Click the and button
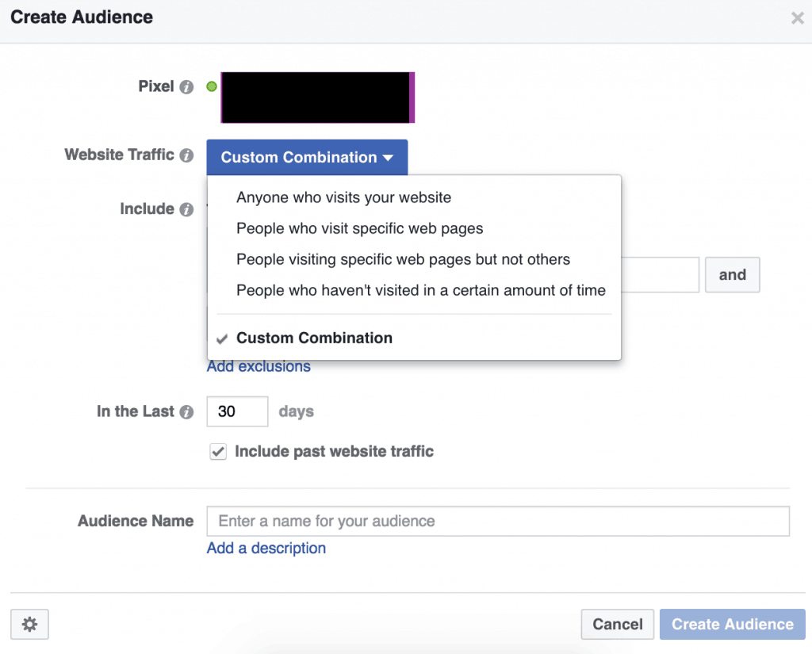The width and height of the screenshot is (812, 654). 732,274
